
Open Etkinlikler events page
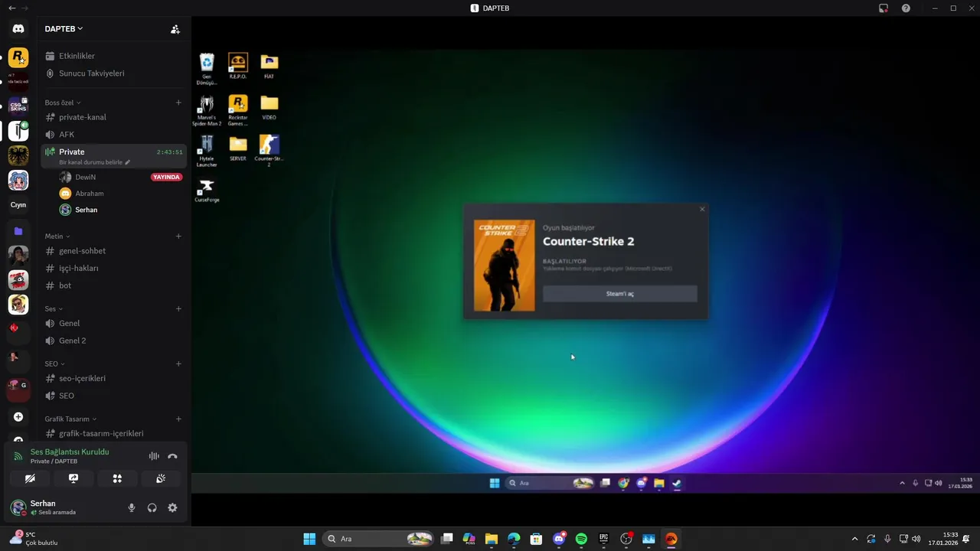[113, 56]
